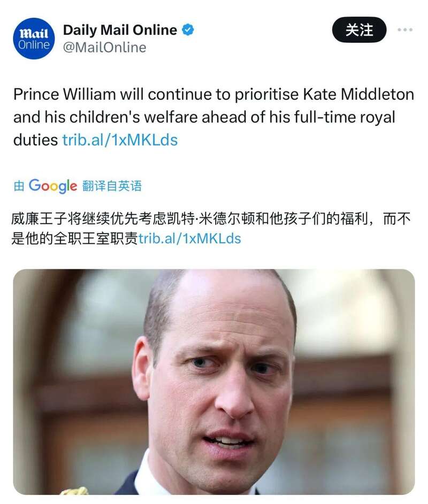Click the 由 character before Google logo
The image size is (428, 504).
(19, 186)
